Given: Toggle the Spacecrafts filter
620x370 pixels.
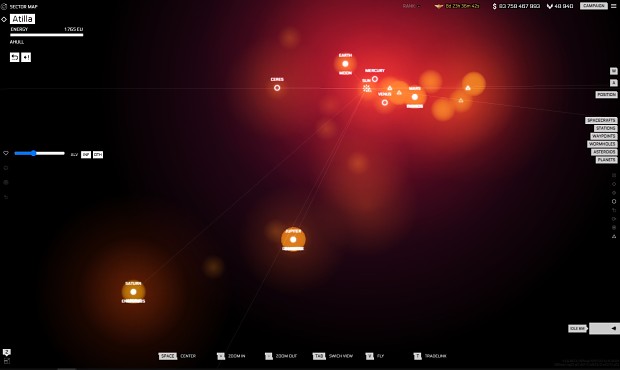Looking at the screenshot, I should (x=601, y=120).
